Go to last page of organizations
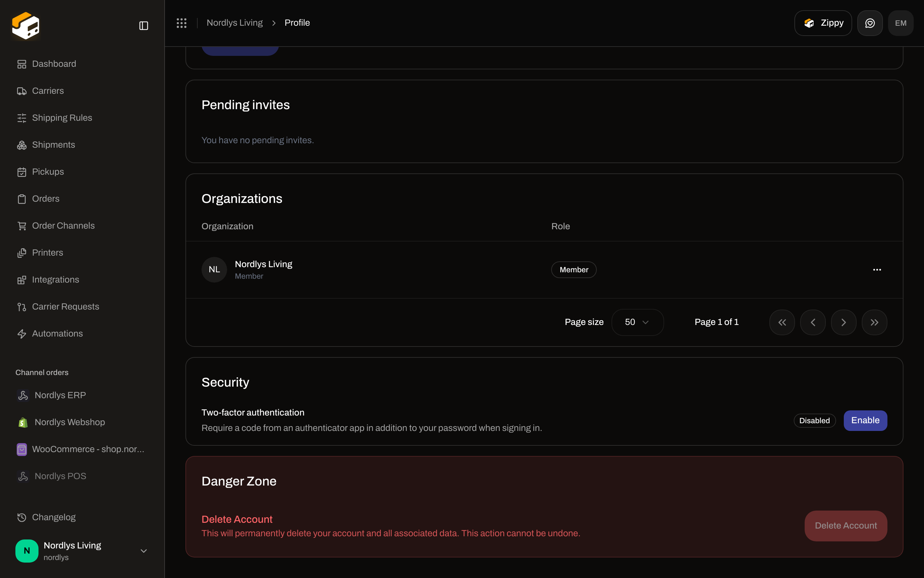This screenshot has height=578, width=924. pos(874,322)
